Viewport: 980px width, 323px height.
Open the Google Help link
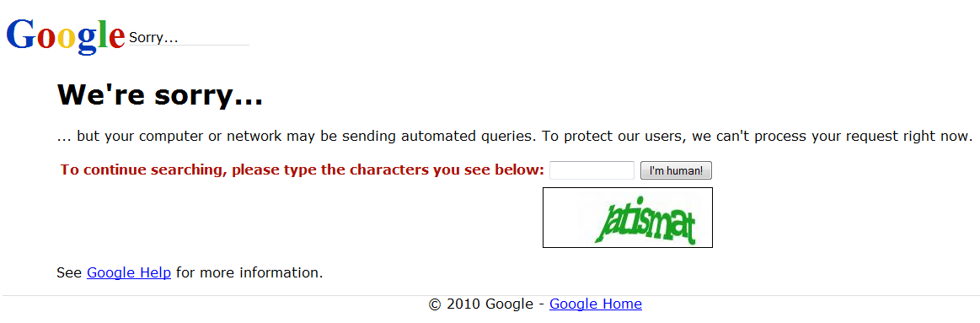pos(129,273)
